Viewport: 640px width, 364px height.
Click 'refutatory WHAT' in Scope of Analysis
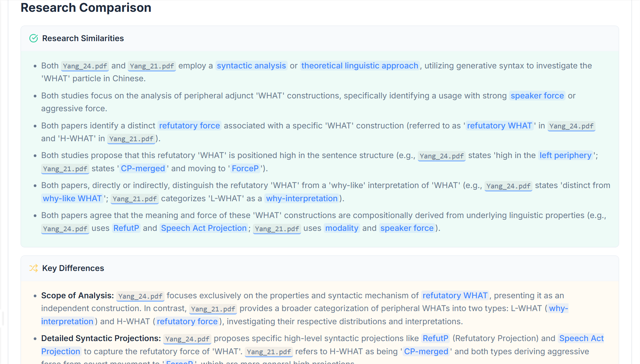[x=455, y=296]
